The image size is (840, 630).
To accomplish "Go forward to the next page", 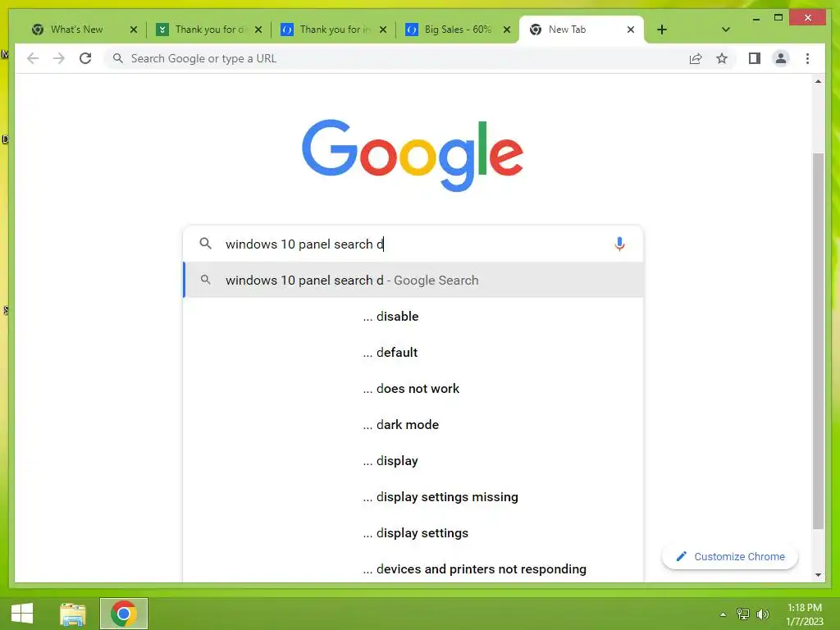I will point(59,58).
